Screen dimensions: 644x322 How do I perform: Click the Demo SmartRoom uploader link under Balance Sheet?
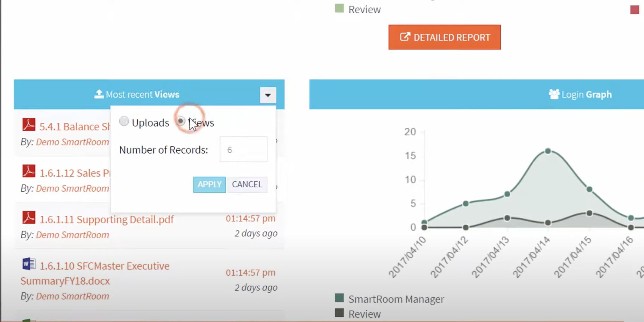point(72,142)
